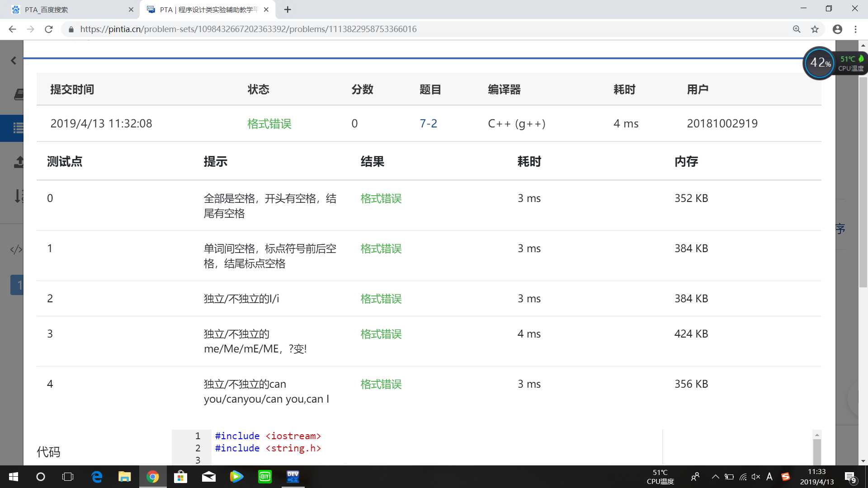Viewport: 868px width, 488px height.
Task: Click the browser forward arrow
Action: pos(30,29)
